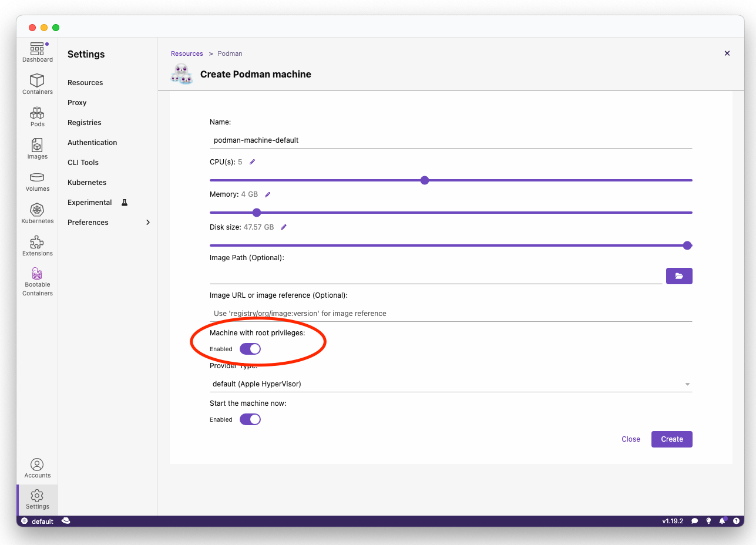756x545 pixels.
Task: Toggle Start the machine now switch
Action: 250,419
